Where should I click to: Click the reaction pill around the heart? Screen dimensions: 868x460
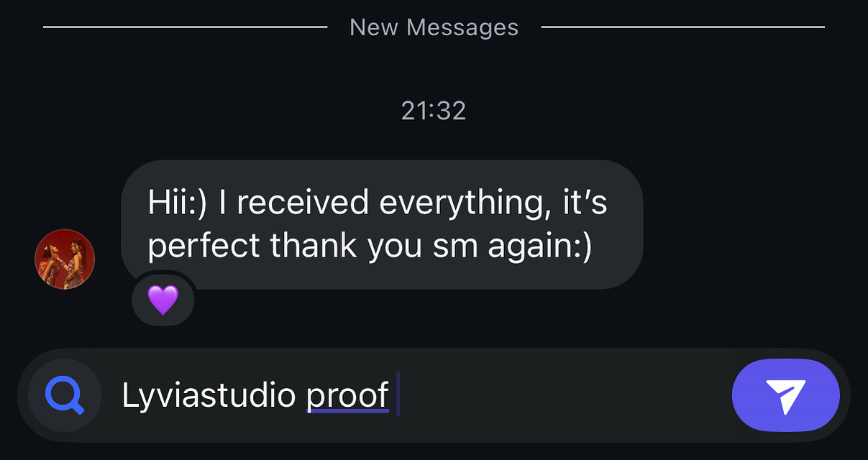pos(163,298)
